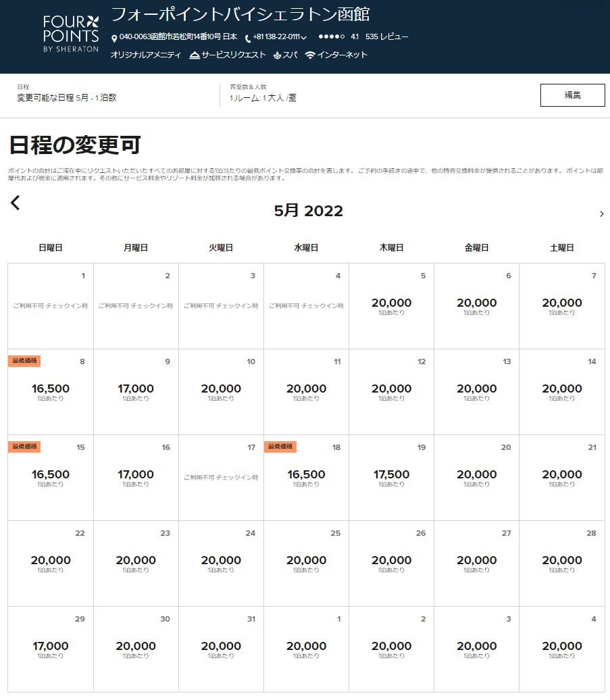Viewport: 610px width, 700px height.
Task: Click the rating circles showing 4.1
Action: coord(331,37)
